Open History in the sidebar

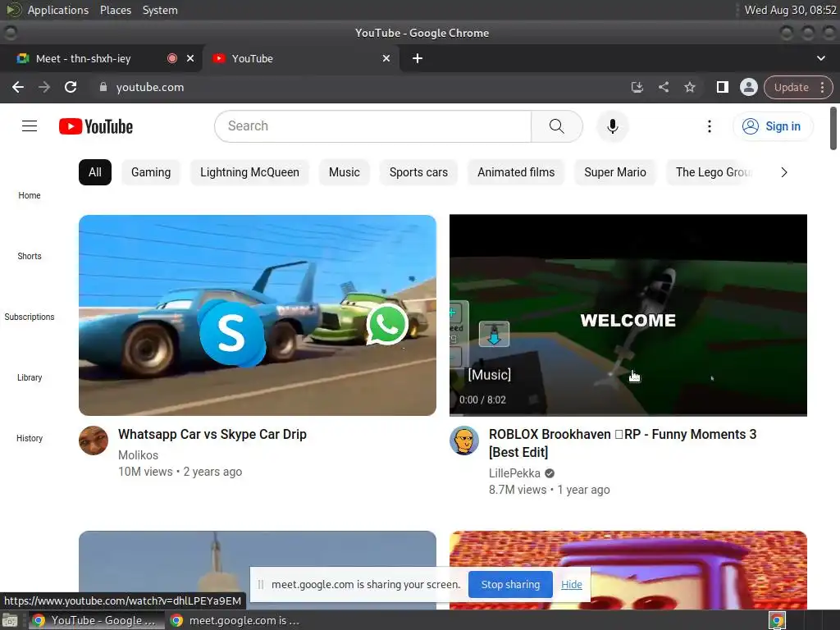[x=30, y=438]
